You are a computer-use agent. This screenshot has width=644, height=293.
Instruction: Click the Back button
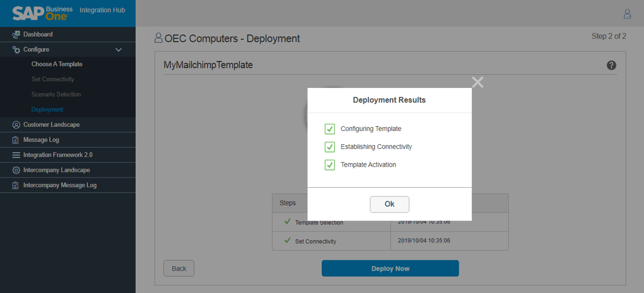(179, 268)
